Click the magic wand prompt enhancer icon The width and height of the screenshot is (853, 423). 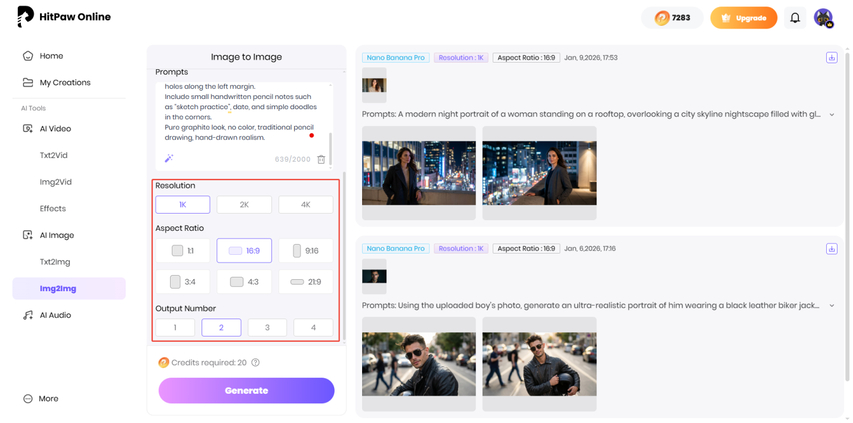[169, 159]
